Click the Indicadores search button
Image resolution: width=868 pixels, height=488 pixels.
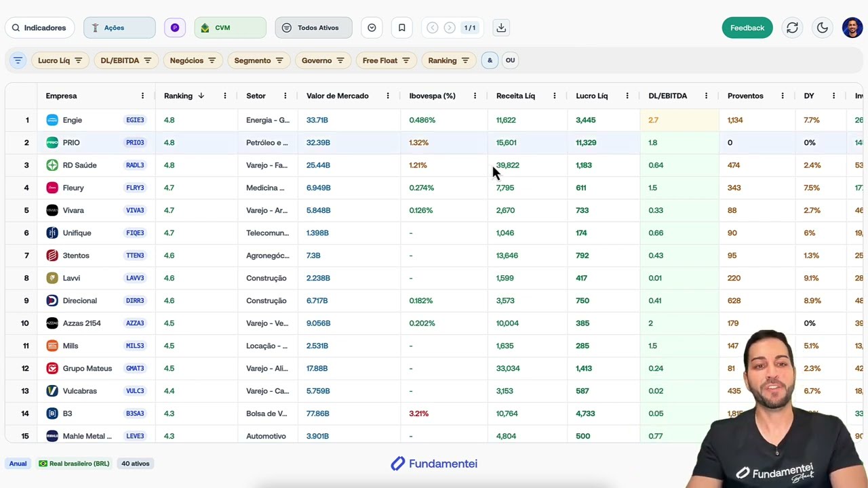click(x=40, y=28)
